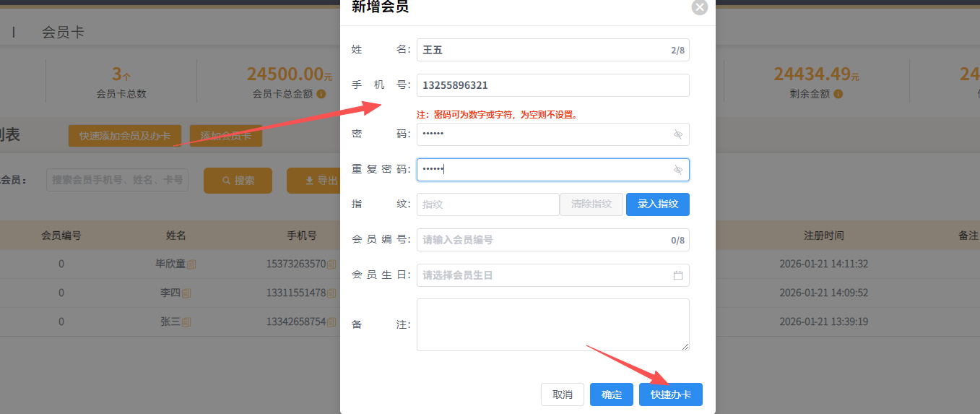
Task: Click the 姓名 column header
Action: tap(176, 236)
